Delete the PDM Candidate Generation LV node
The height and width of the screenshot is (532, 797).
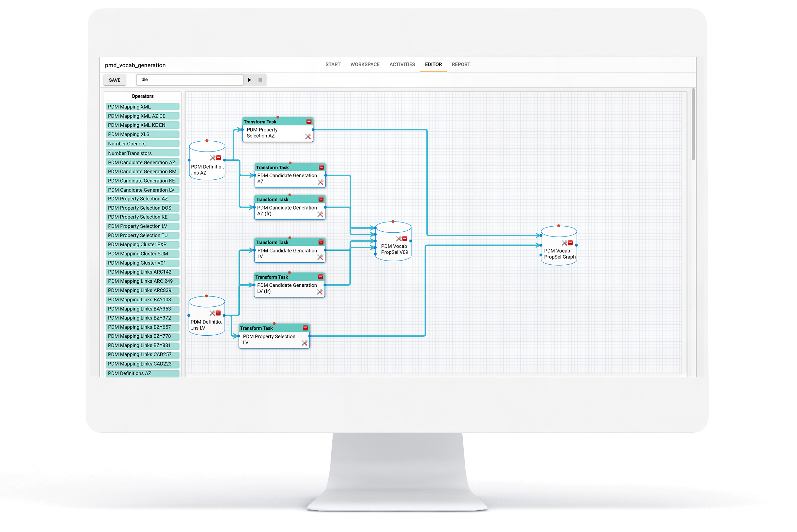(321, 242)
